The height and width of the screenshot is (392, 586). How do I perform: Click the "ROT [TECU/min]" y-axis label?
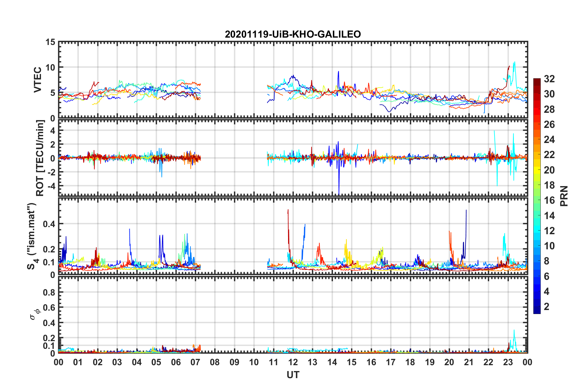point(40,158)
